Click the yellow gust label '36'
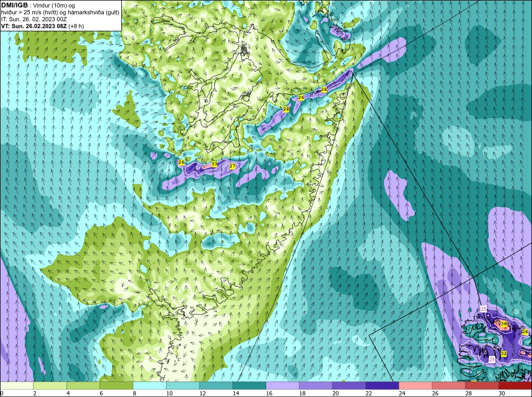532x397 pixels. [504, 324]
